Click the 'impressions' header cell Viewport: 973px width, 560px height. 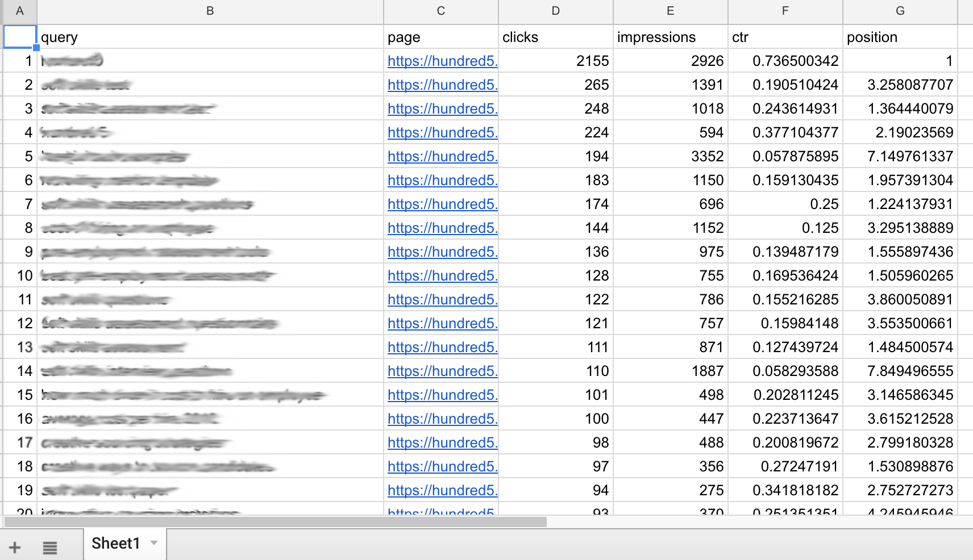671,37
